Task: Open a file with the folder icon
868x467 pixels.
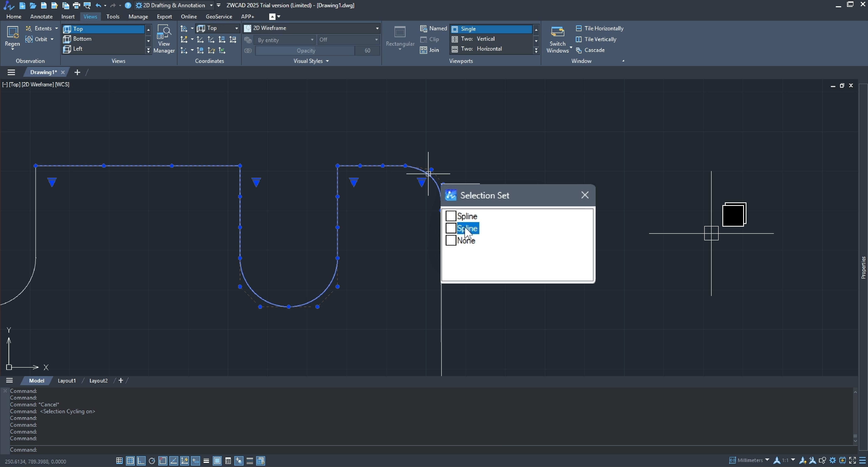Action: point(33,5)
